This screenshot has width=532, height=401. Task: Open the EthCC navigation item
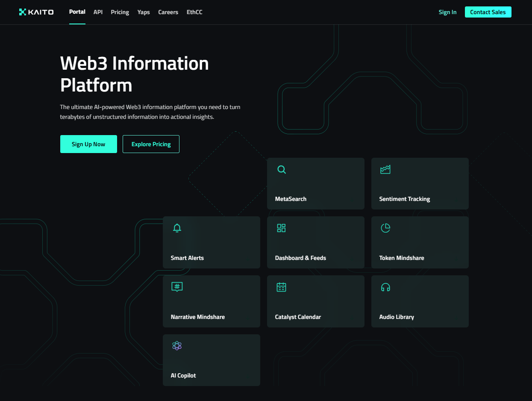pos(194,12)
